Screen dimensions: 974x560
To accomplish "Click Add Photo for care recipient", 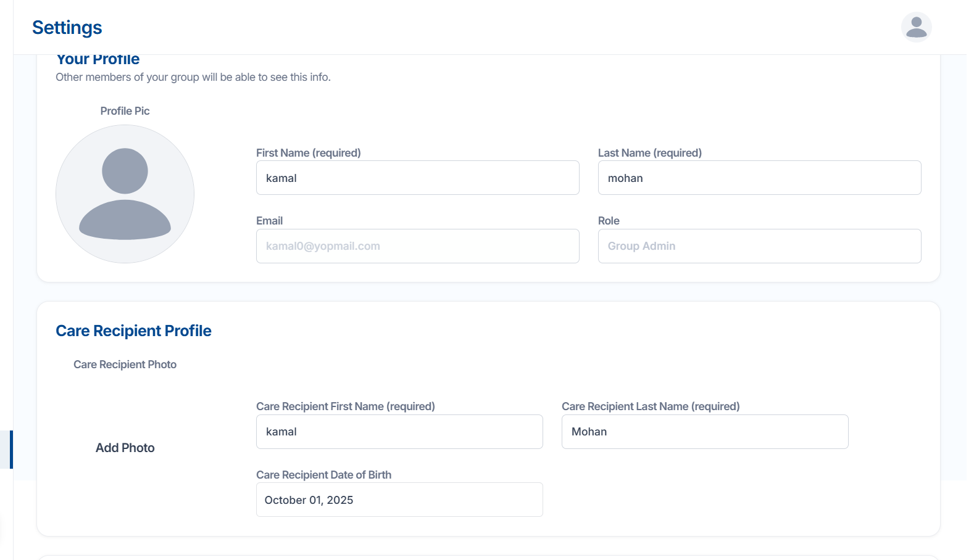I will (x=125, y=448).
